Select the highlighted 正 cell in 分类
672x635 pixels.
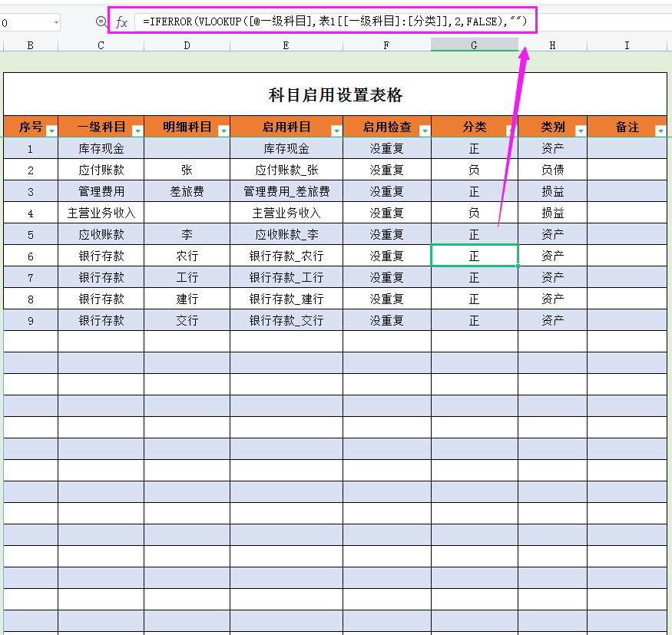[474, 256]
